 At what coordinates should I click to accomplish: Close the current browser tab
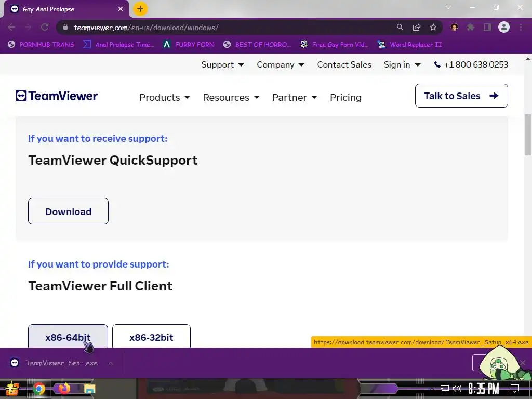[x=121, y=9]
